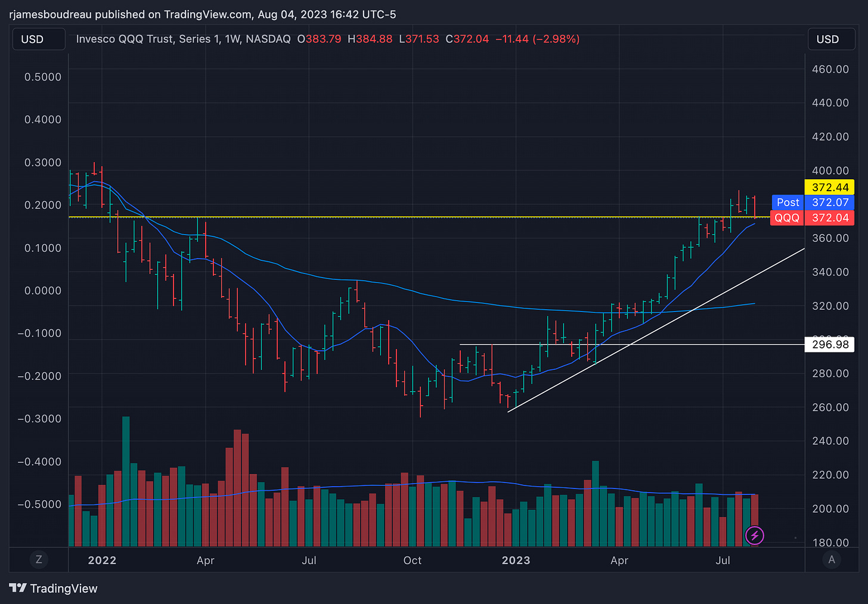Click the change value −11.44 (−2.98%)
The image size is (868, 604).
click(538, 39)
